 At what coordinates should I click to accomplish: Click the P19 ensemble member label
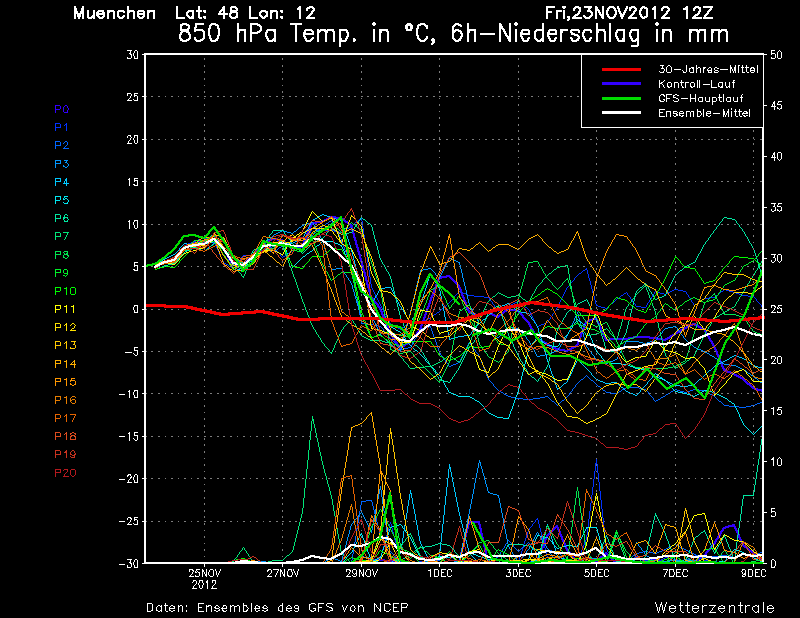pyautogui.click(x=65, y=454)
